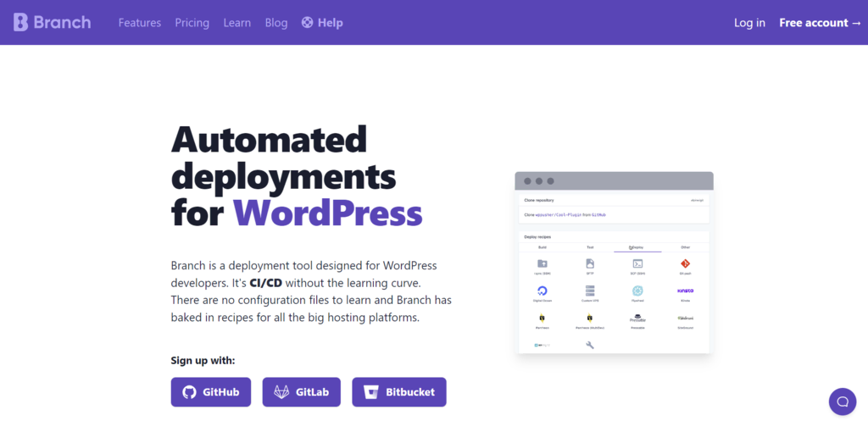Open the Learn navigation link
Image resolution: width=868 pixels, height=432 pixels.
237,23
